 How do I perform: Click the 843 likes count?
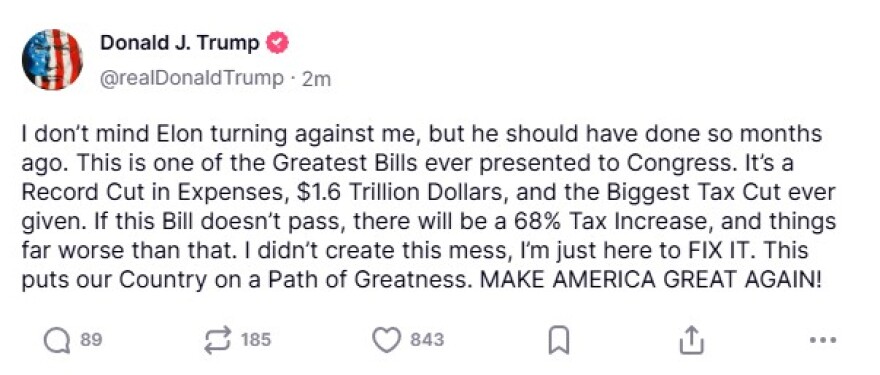[x=427, y=340]
